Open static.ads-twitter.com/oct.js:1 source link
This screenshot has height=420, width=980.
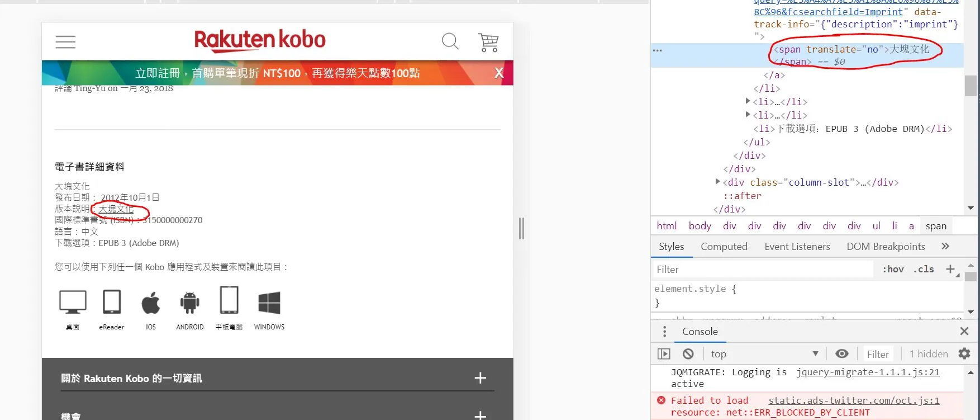click(854, 400)
